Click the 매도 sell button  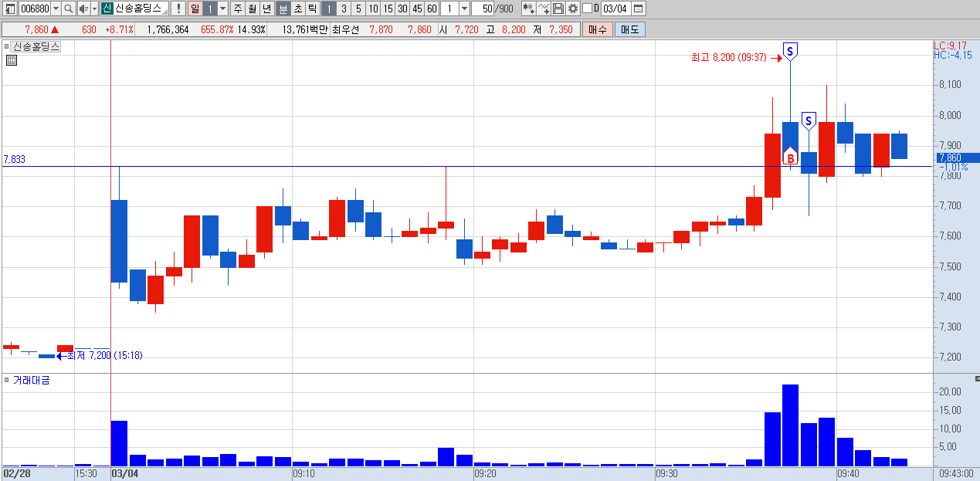click(x=629, y=29)
